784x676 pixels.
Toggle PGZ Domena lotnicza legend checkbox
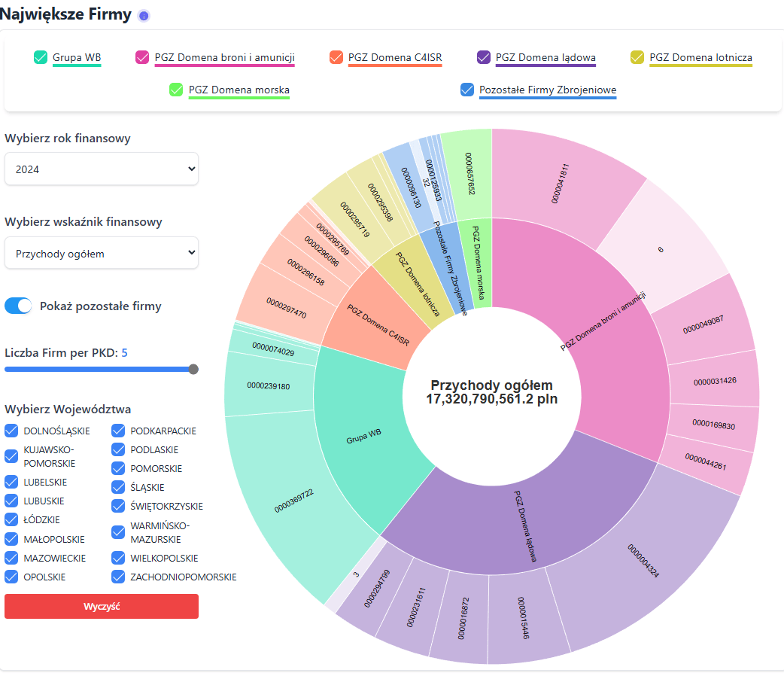pos(638,57)
